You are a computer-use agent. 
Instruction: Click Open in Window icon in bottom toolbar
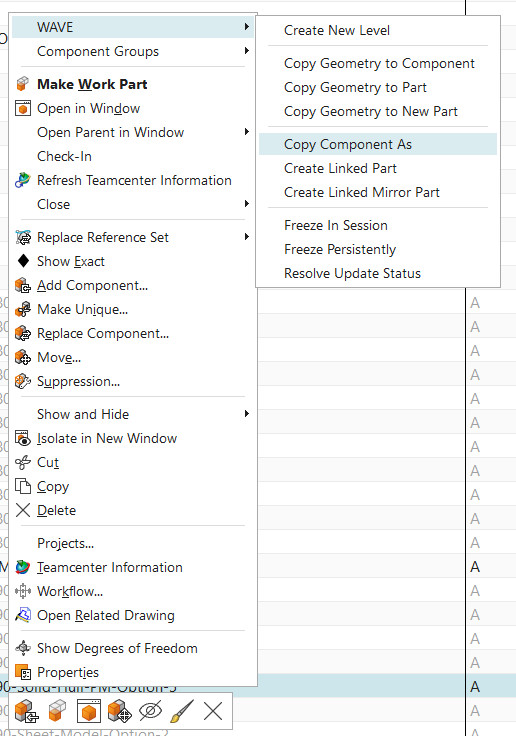click(x=88, y=711)
